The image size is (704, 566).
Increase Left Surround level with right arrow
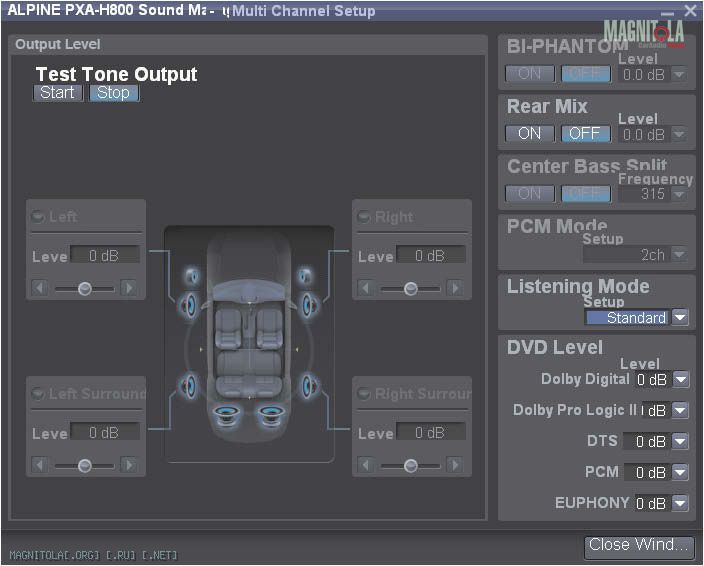coord(130,465)
